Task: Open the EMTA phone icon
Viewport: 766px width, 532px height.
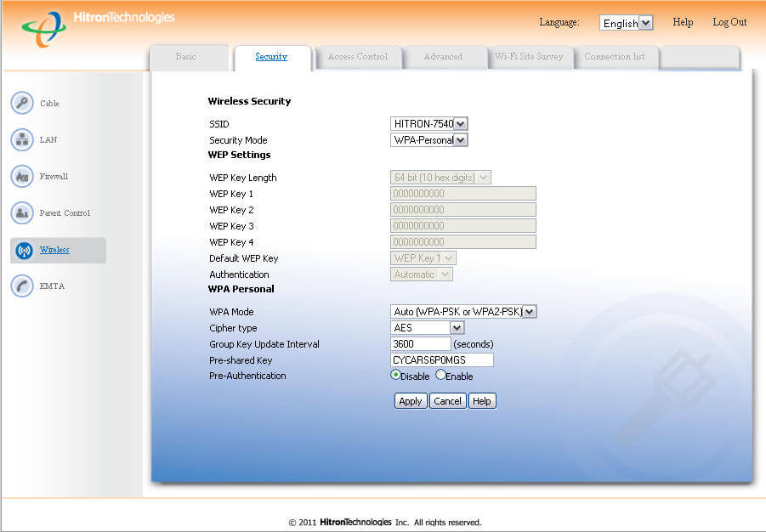Action: [x=22, y=286]
